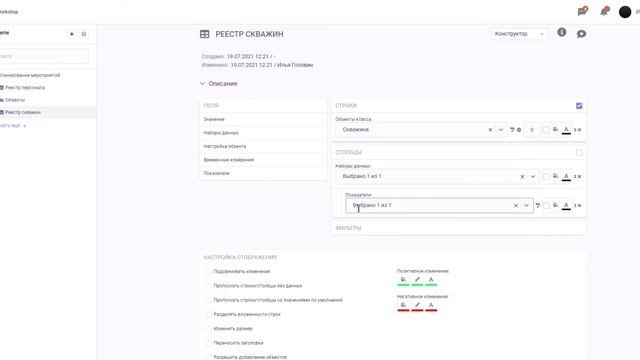
Task: Toggle the checkbox in Показатели row
Action: coord(546,205)
